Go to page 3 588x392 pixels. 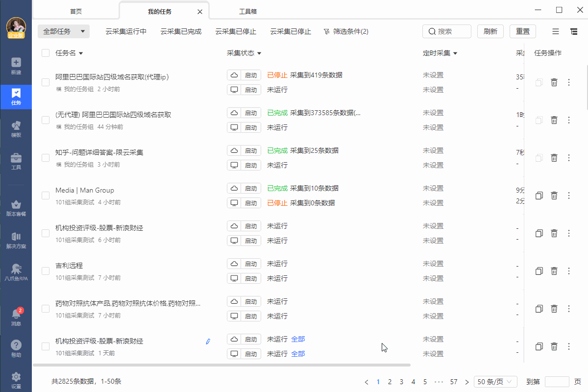401,382
